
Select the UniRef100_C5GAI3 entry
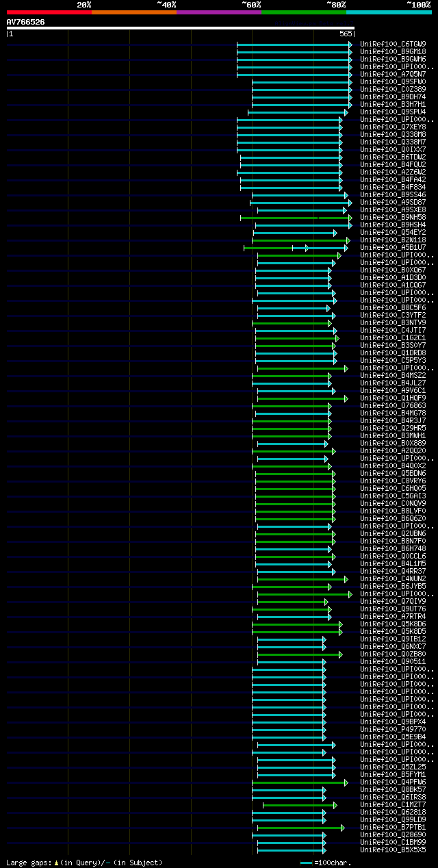[393, 496]
